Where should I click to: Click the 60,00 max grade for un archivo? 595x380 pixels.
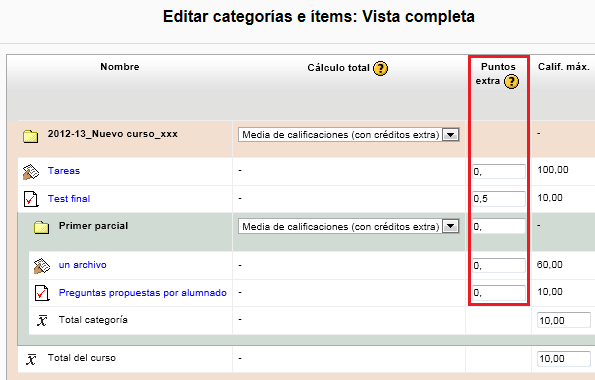point(549,265)
